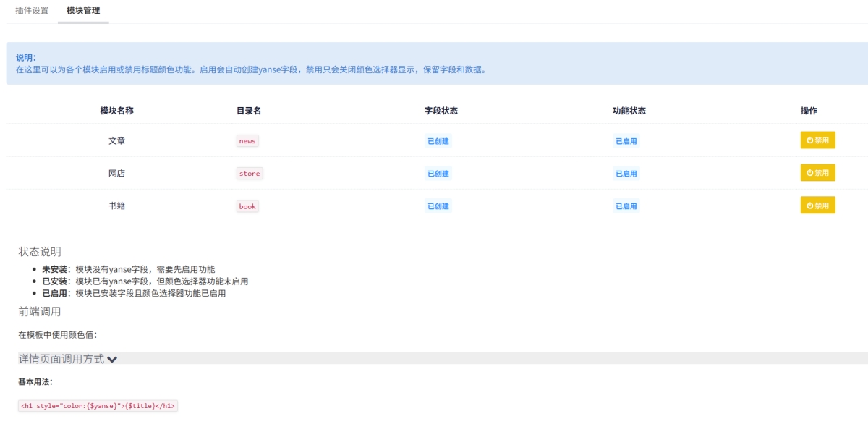Click the 已安装 status description line

[145, 281]
